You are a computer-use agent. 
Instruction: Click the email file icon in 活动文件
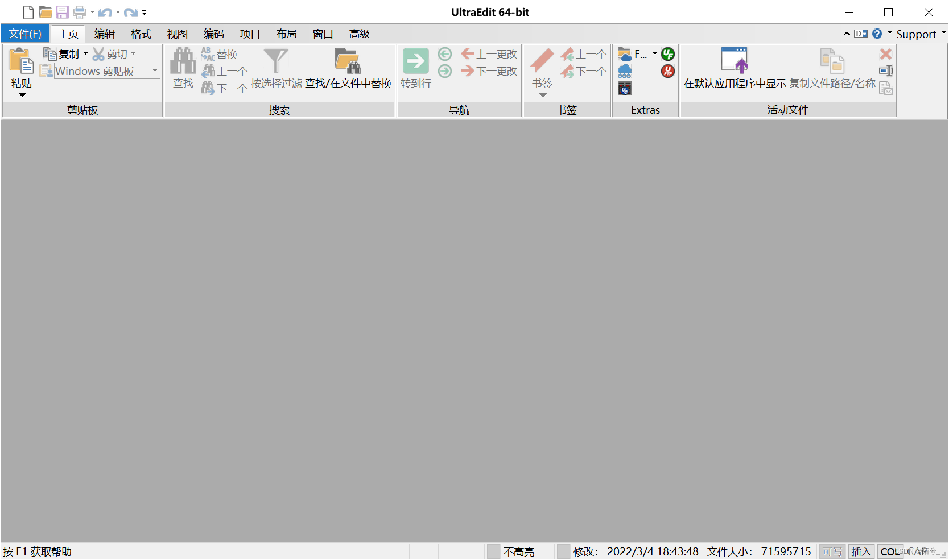tap(886, 88)
